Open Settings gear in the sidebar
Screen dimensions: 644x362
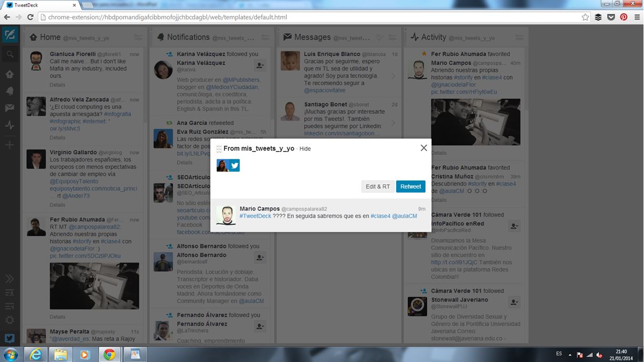click(9, 320)
